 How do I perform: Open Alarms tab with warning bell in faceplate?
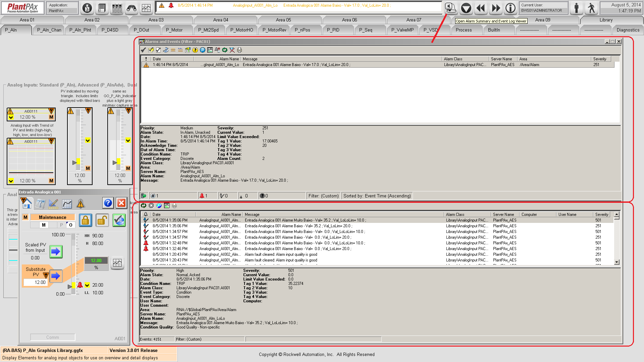[x=80, y=203]
